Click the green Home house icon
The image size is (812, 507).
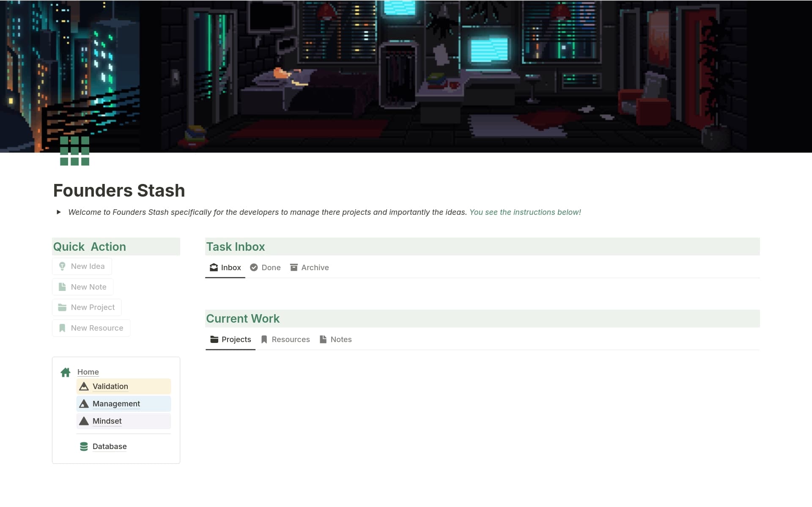click(66, 373)
